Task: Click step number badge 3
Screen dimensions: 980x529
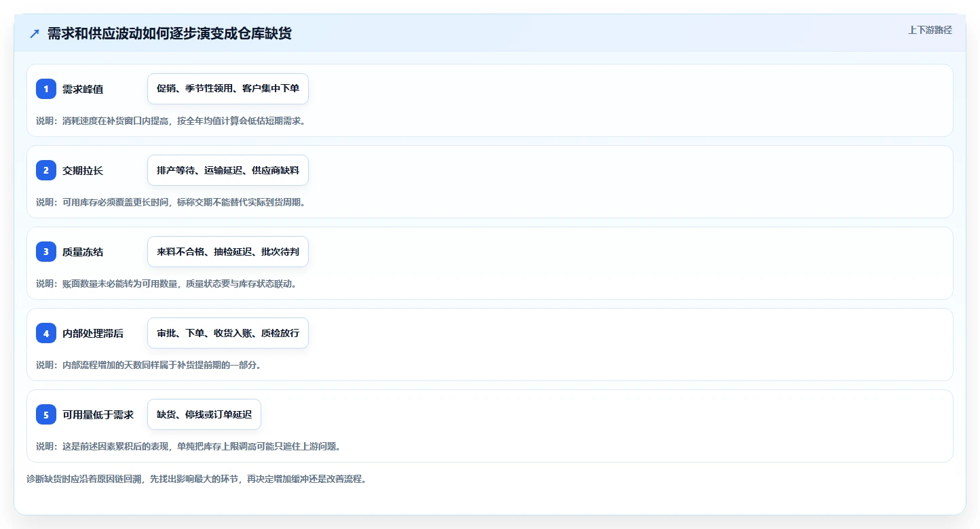Action: [46, 252]
